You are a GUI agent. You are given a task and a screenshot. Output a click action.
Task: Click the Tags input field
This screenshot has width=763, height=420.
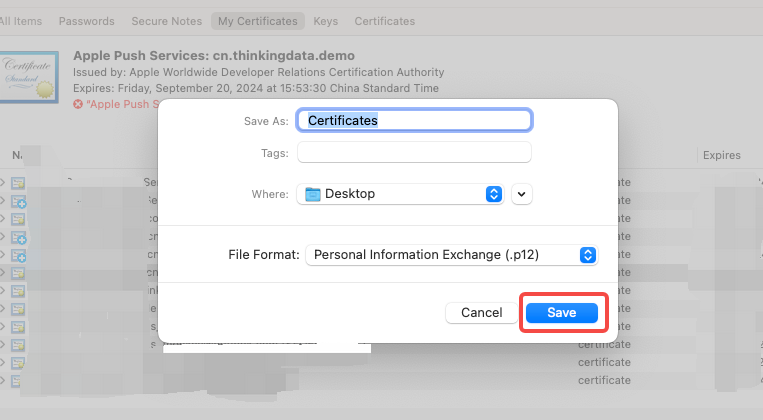[414, 152]
